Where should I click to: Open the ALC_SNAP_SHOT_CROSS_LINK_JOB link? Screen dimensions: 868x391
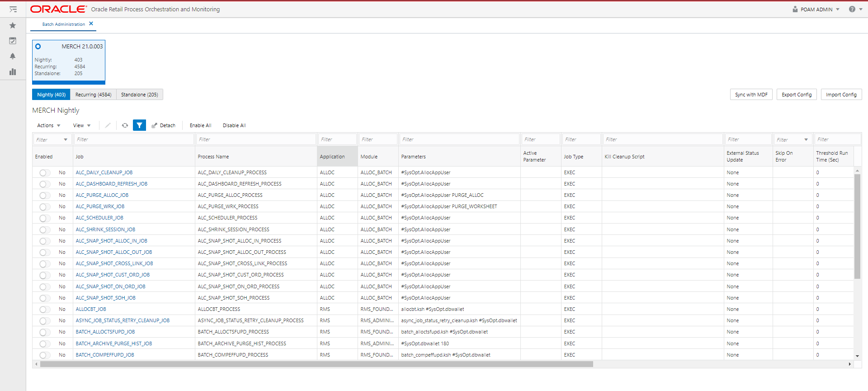pyautogui.click(x=114, y=263)
